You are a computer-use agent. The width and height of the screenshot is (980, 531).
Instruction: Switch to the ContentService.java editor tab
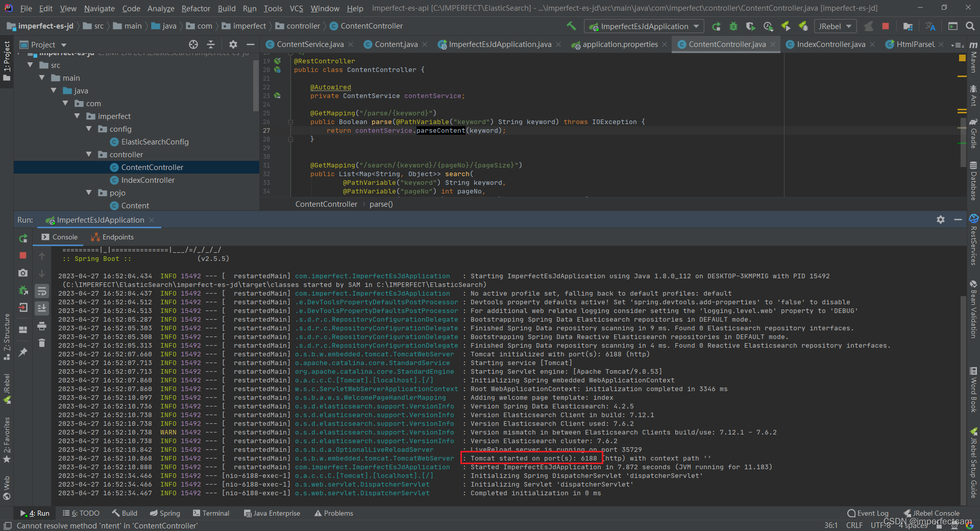coord(310,44)
